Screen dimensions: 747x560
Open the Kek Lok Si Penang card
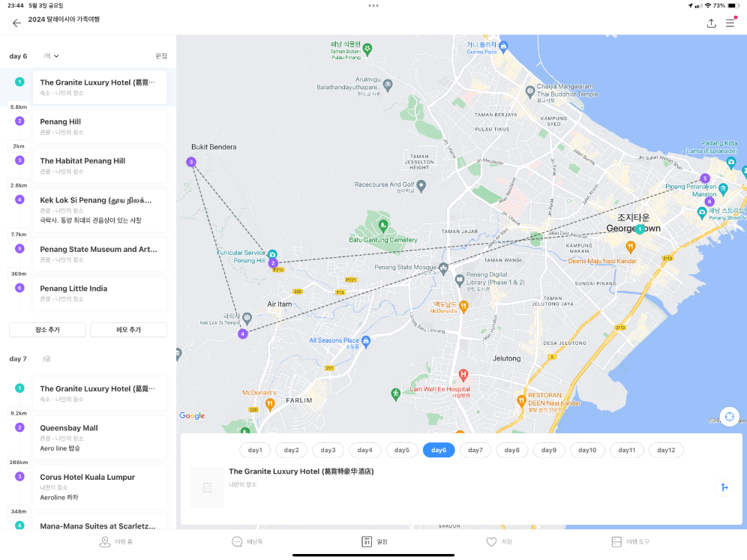(100, 210)
